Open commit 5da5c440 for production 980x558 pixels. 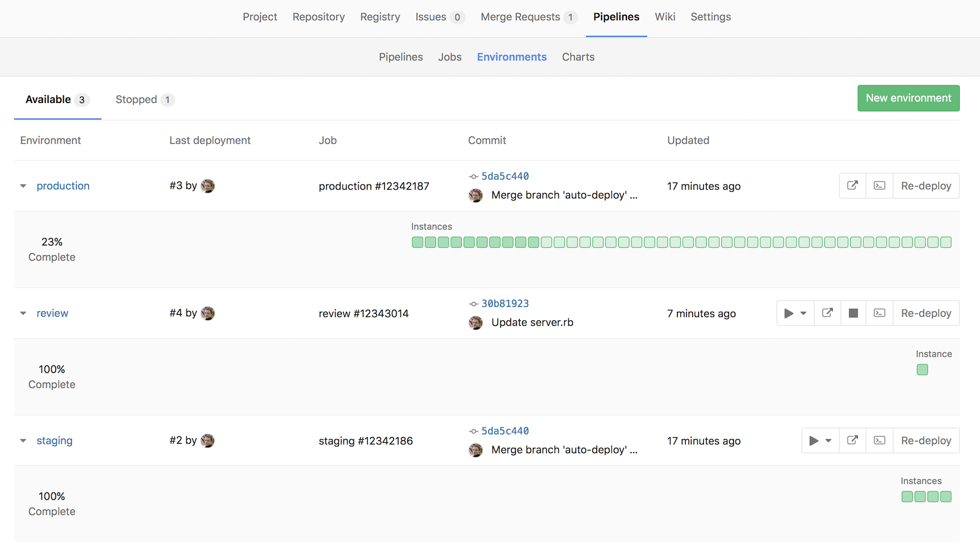click(505, 176)
